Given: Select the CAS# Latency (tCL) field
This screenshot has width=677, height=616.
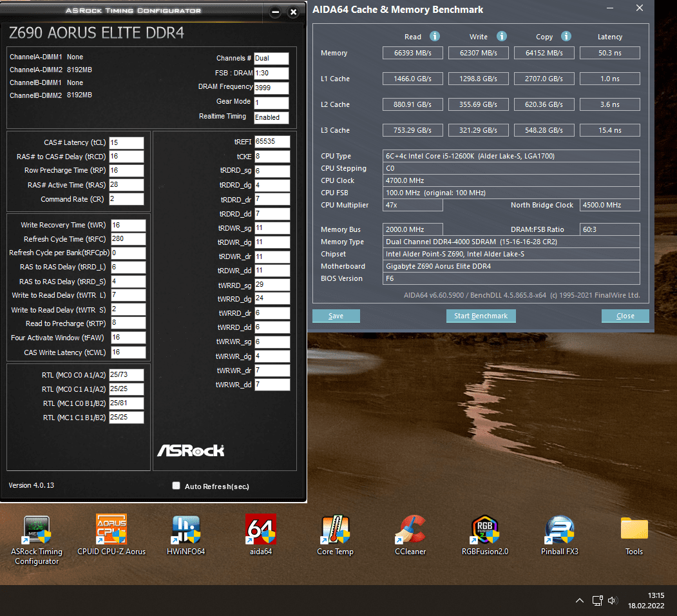Looking at the screenshot, I should pyautogui.click(x=126, y=142).
